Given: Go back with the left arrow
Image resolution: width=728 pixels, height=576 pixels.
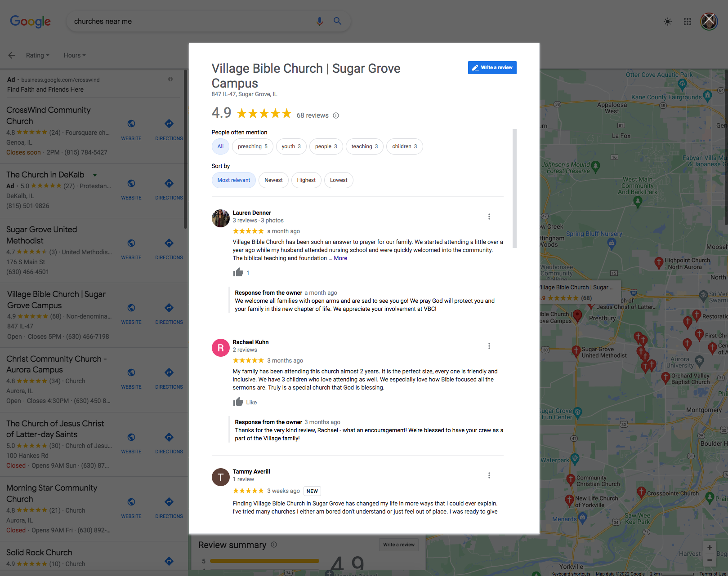Looking at the screenshot, I should [x=12, y=55].
